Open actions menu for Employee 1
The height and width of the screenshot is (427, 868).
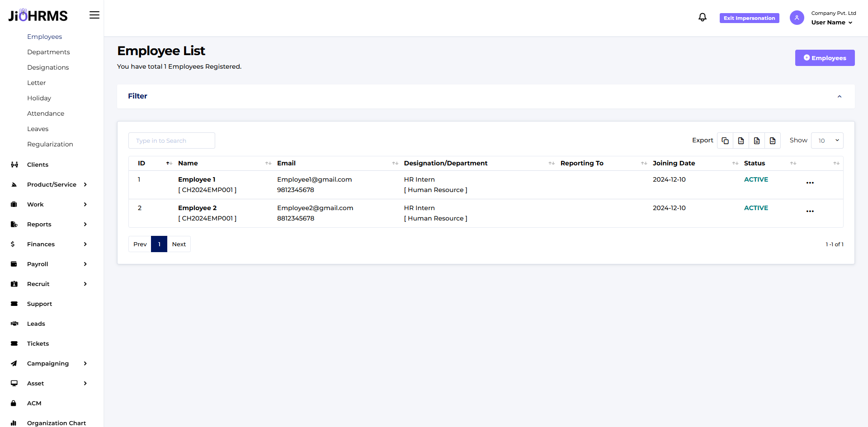pos(810,183)
